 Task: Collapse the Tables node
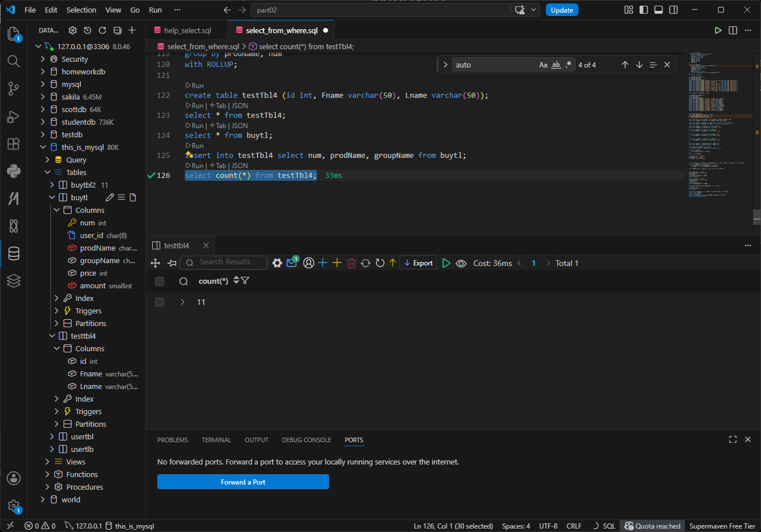pyautogui.click(x=47, y=172)
